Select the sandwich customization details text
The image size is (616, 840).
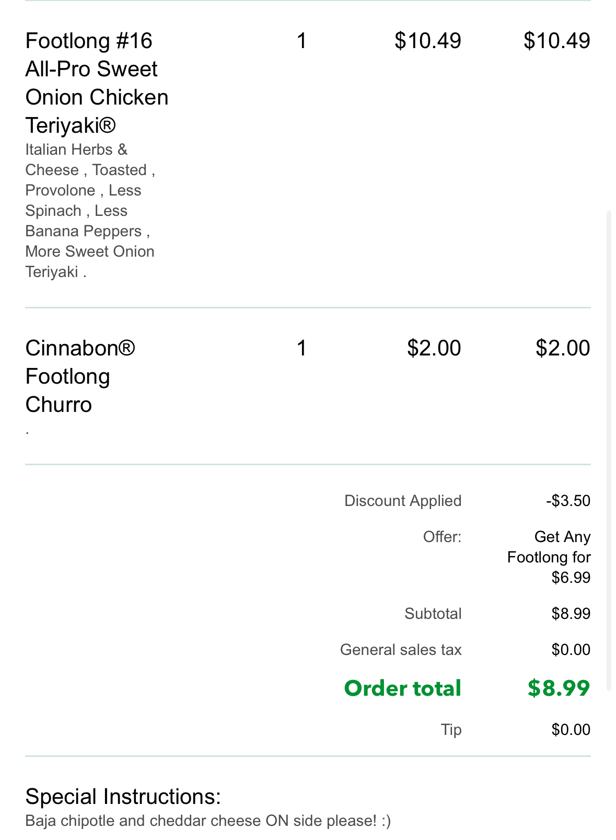(90, 211)
